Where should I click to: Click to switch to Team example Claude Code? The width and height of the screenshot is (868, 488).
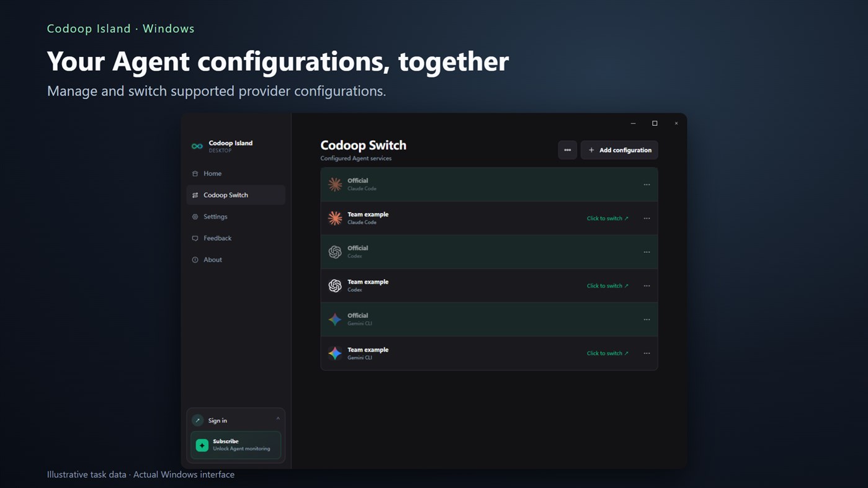[x=607, y=218]
